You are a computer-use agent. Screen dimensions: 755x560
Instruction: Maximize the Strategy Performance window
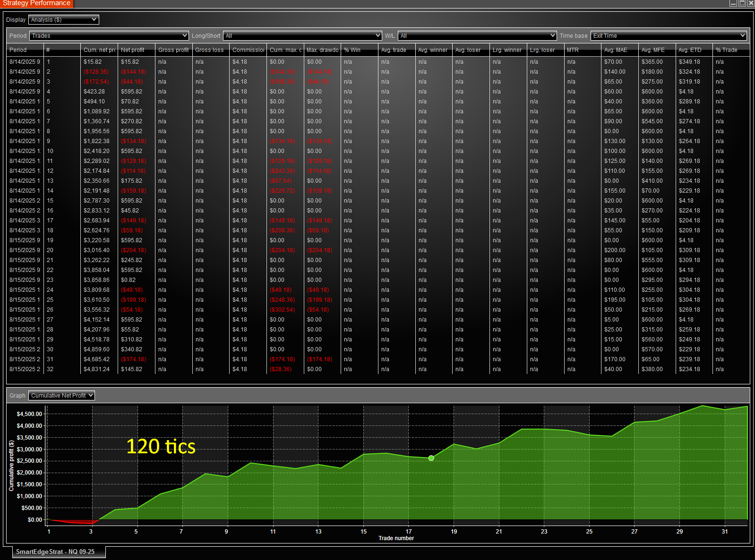742,3
